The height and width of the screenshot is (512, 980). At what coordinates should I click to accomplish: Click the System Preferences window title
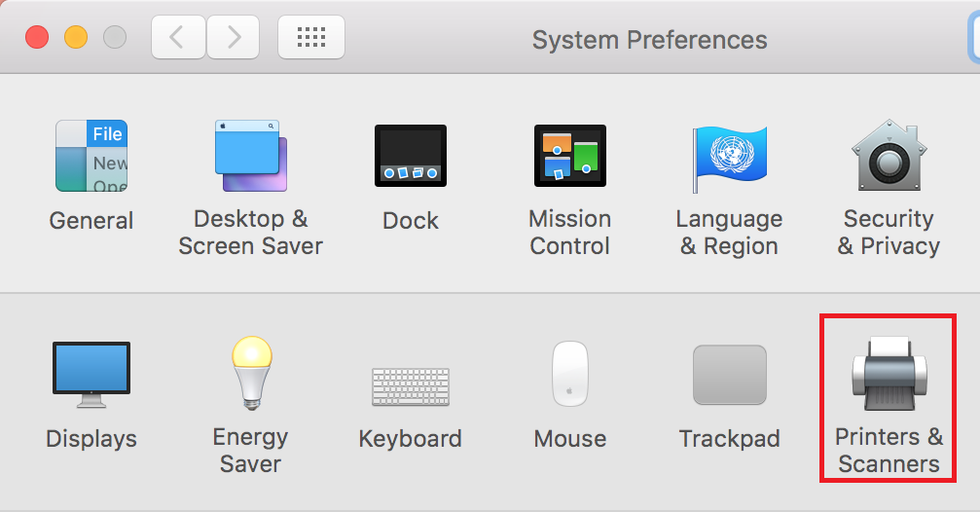point(649,40)
